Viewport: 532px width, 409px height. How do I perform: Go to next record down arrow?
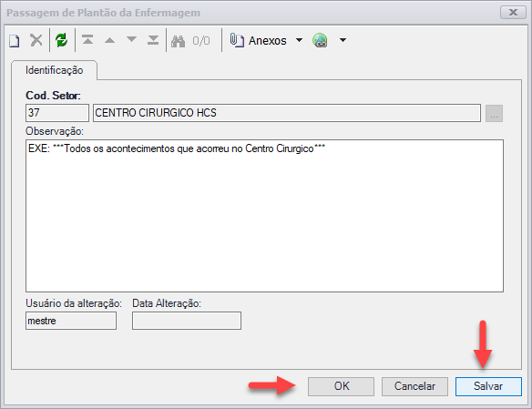point(131,40)
